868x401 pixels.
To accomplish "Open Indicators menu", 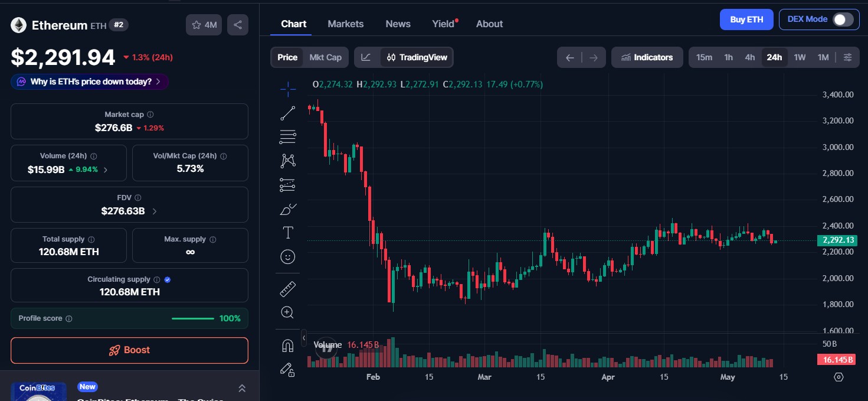I will click(x=647, y=57).
